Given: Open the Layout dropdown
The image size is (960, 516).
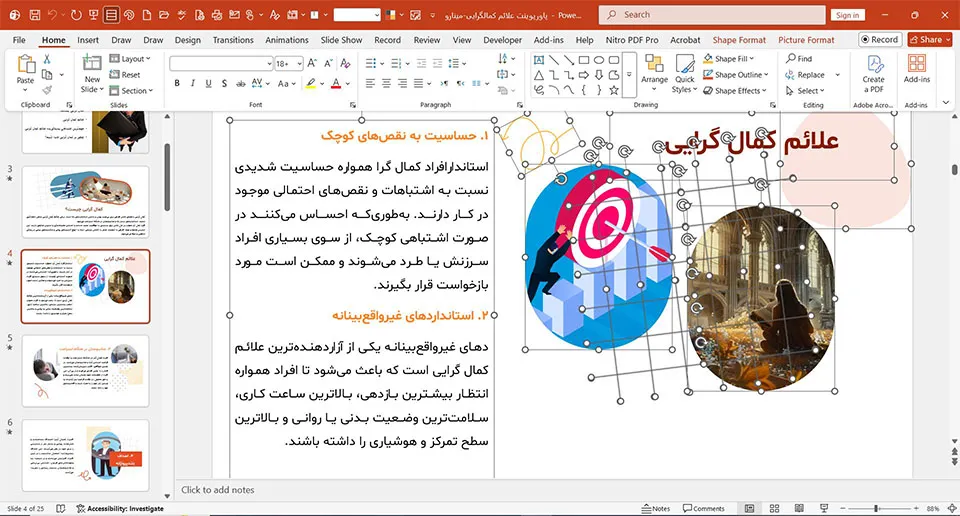Looking at the screenshot, I should pos(130,59).
